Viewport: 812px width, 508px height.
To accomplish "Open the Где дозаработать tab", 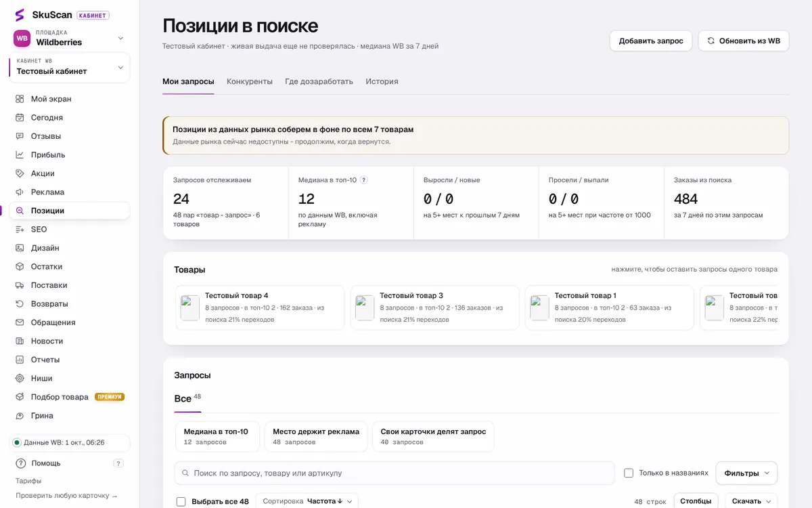I will pyautogui.click(x=319, y=81).
